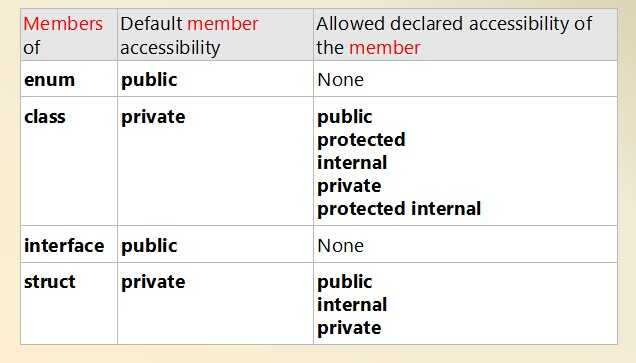Select 'protected internal' in class row
The height and width of the screenshot is (363, 636).
click(399, 209)
